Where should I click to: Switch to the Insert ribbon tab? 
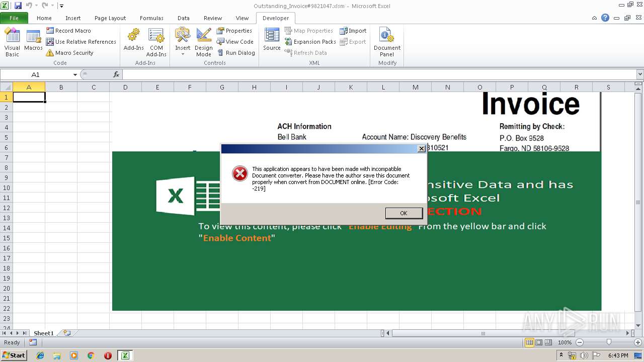(x=73, y=18)
